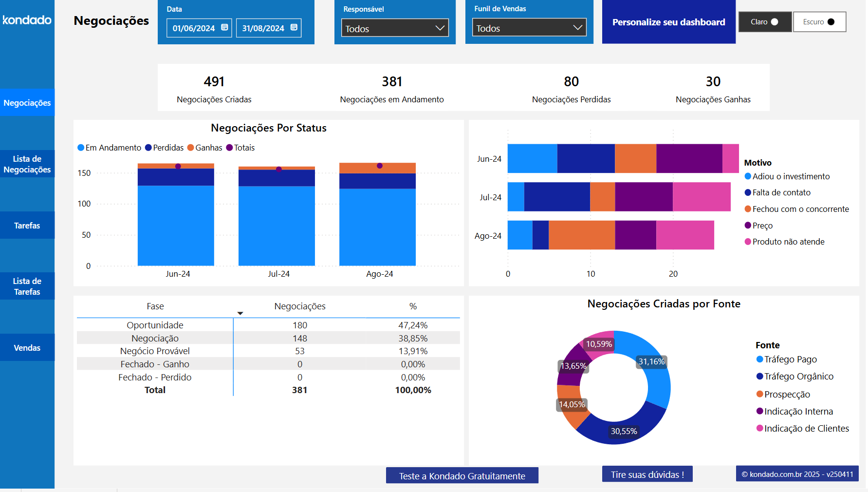Screen dimensions: 868x492
Task: Click Tire suas dúvidas link
Action: click(647, 474)
